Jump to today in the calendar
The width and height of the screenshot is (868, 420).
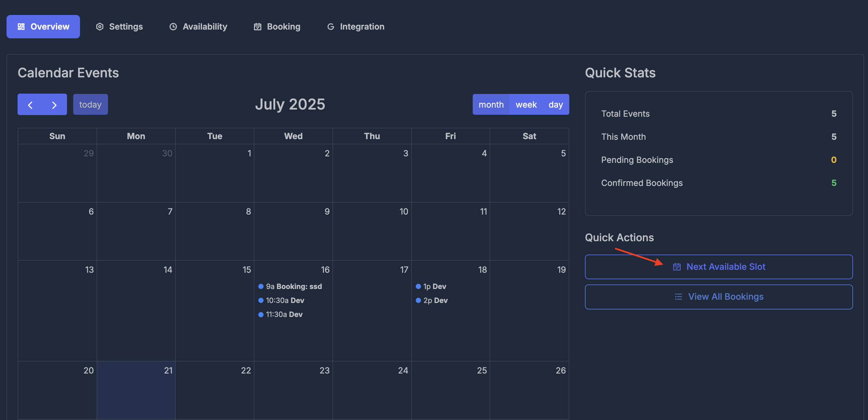[90, 105]
